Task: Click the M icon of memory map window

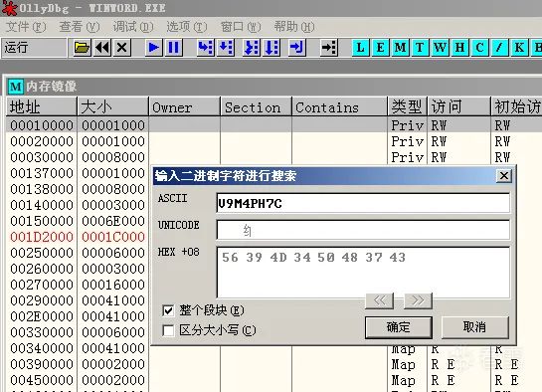Action: click(16, 87)
